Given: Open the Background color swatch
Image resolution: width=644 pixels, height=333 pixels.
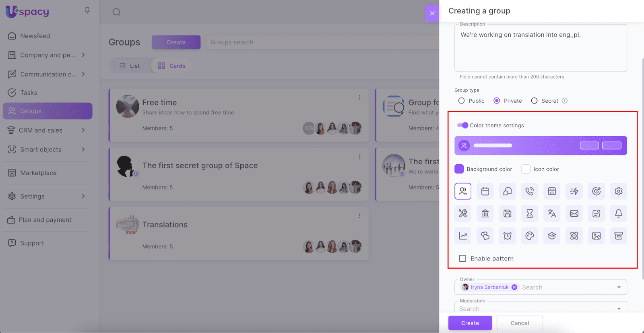Looking at the screenshot, I should tap(459, 169).
